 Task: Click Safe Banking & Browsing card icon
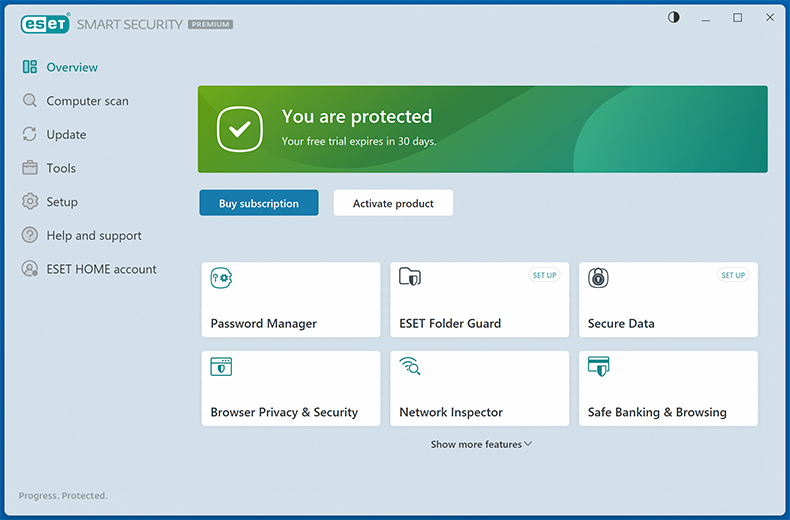point(599,366)
